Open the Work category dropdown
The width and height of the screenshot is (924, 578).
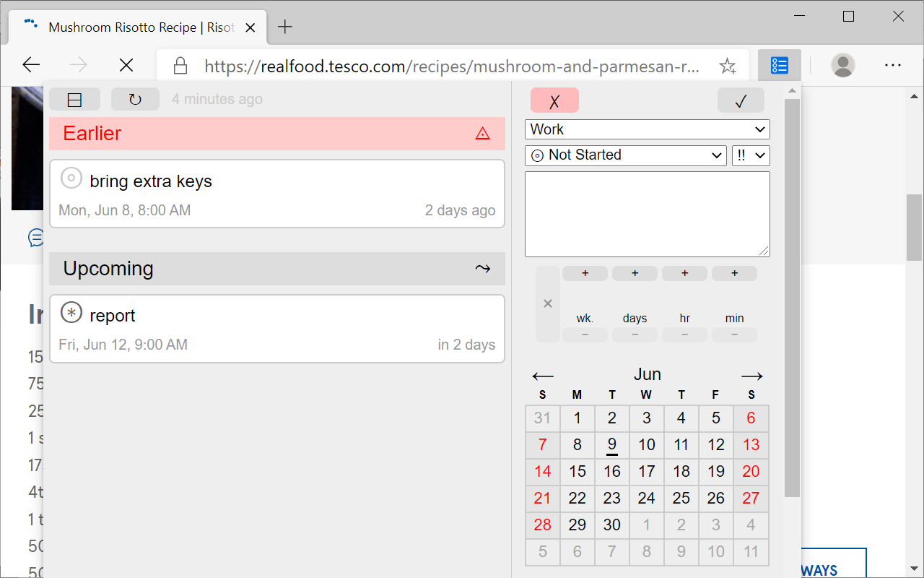pyautogui.click(x=647, y=129)
